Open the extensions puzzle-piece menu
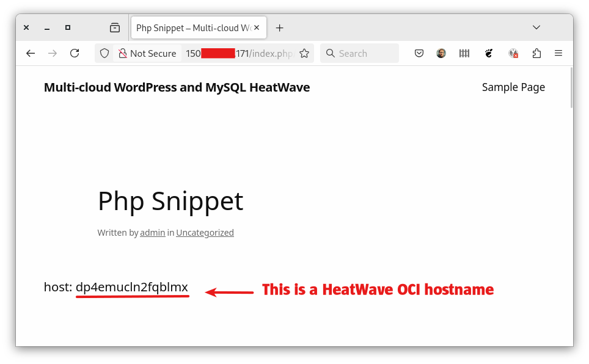Viewport: 589px width, 364px height. (x=536, y=53)
